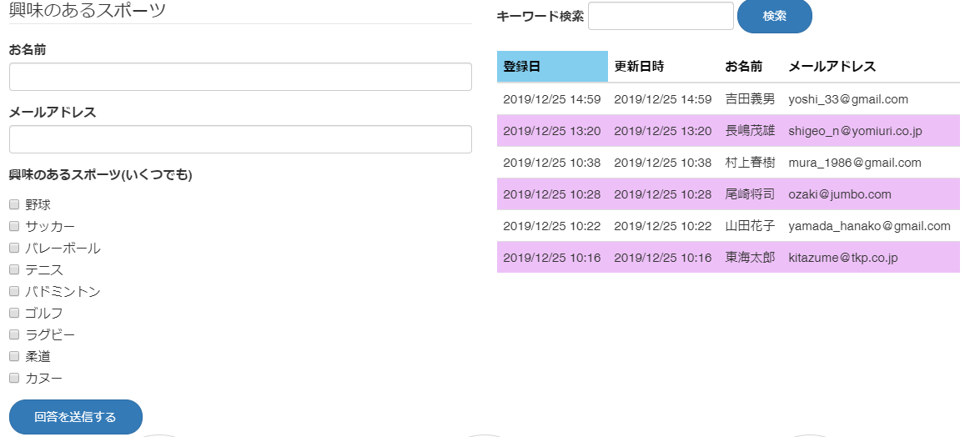The height and width of the screenshot is (437, 980).
Task: Select the 吉田義男 table row
Action: [x=728, y=98]
